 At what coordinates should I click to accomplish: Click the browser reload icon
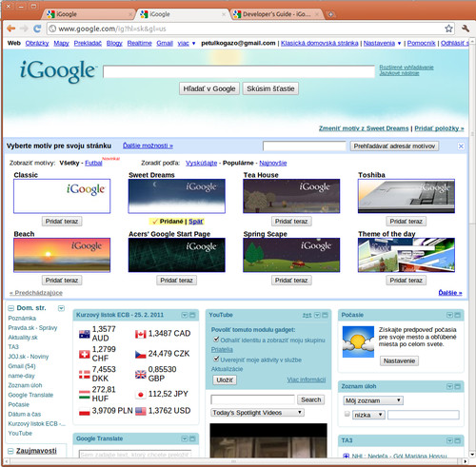click(37, 29)
